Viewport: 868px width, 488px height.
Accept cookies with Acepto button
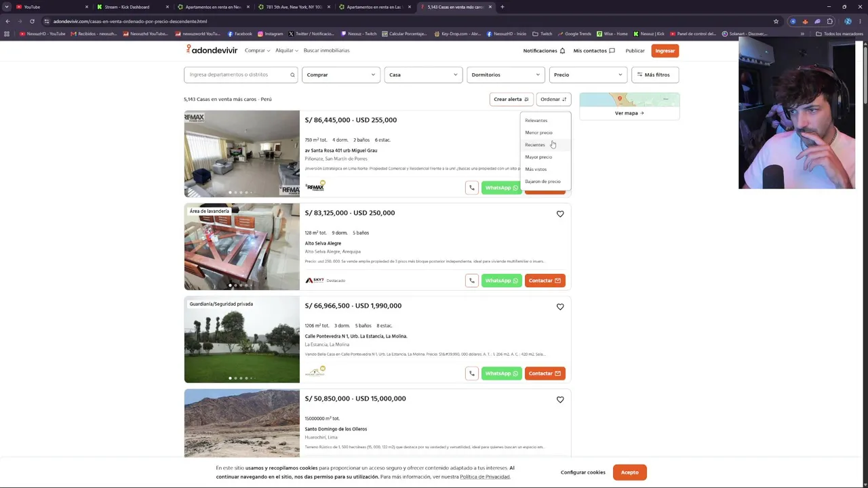629,472
